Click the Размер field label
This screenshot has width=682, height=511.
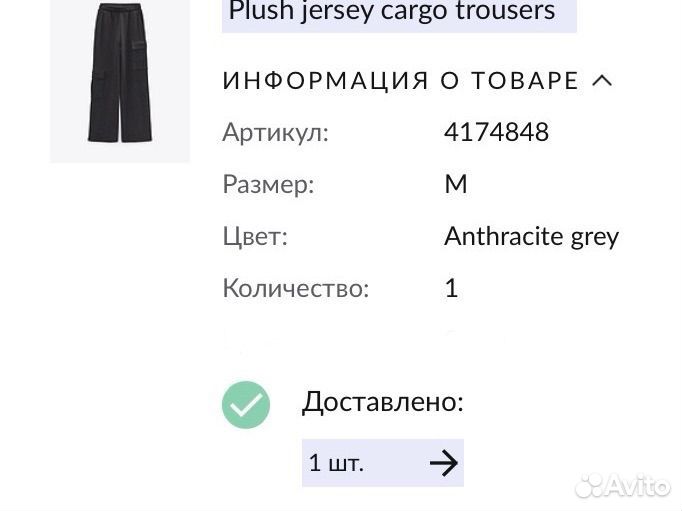268,185
